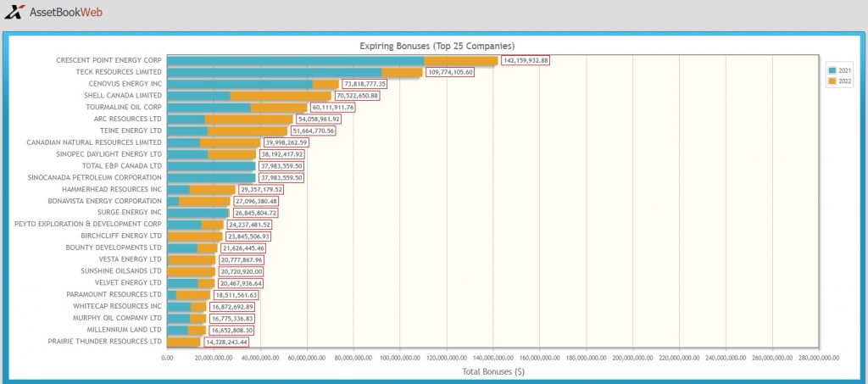Select CANADIAN NATURAL RESOURCES LIMITED axis label
Image resolution: width=868 pixels, height=384 pixels.
point(94,142)
